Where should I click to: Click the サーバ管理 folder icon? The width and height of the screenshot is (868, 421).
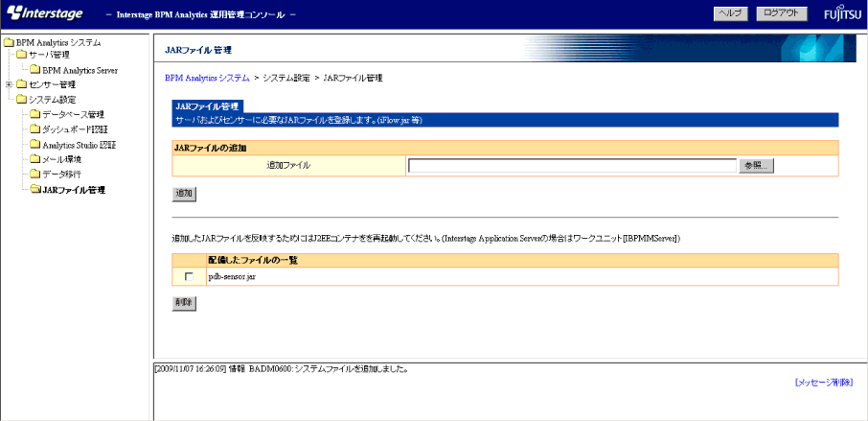coord(21,55)
